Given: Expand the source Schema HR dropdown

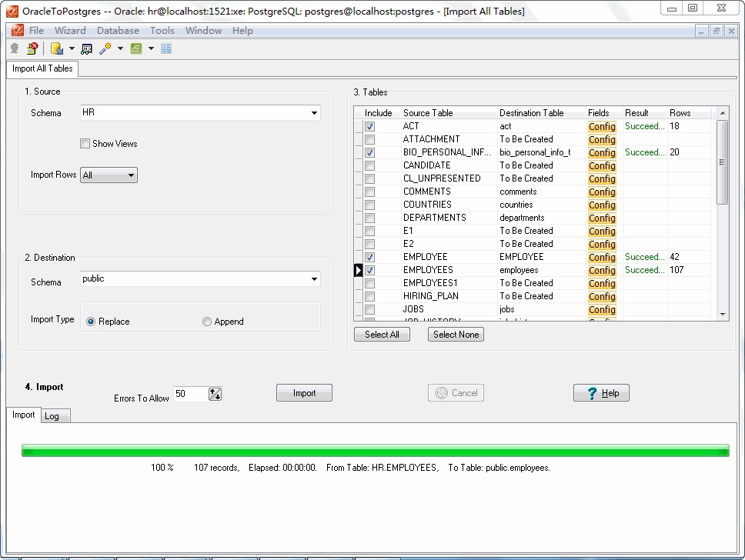Looking at the screenshot, I should click(x=314, y=112).
